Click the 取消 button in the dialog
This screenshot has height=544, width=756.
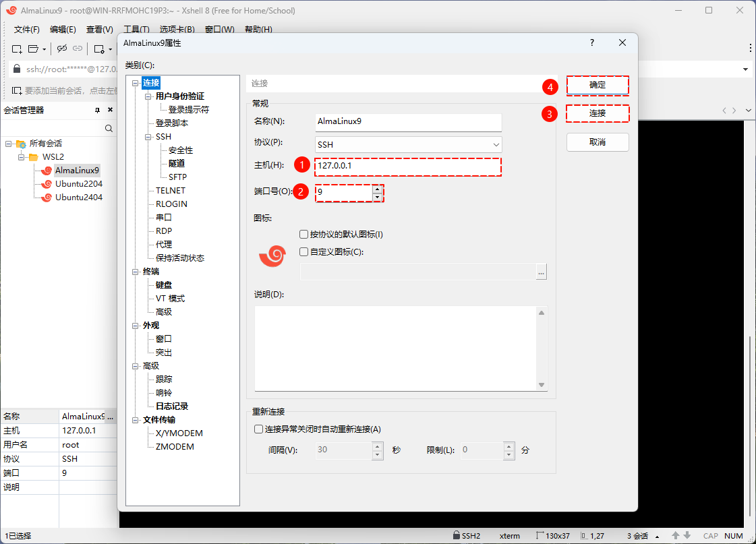598,142
